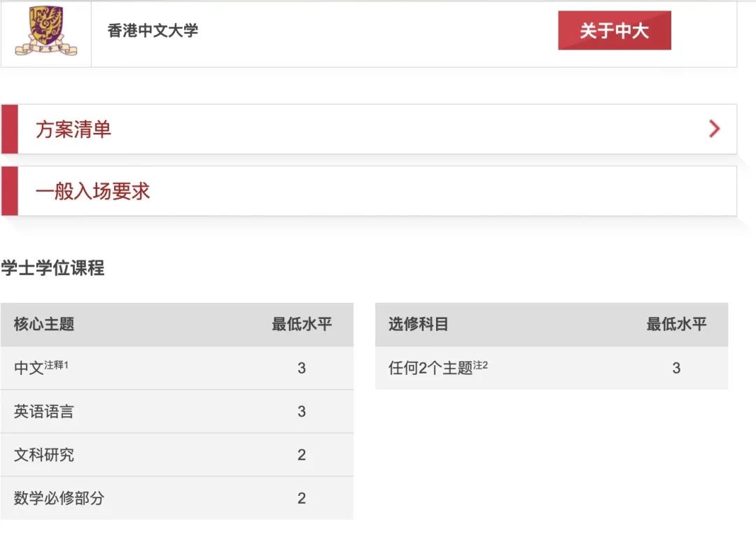Open the 注释1 superscript note
This screenshot has width=756, height=533.
point(57,365)
